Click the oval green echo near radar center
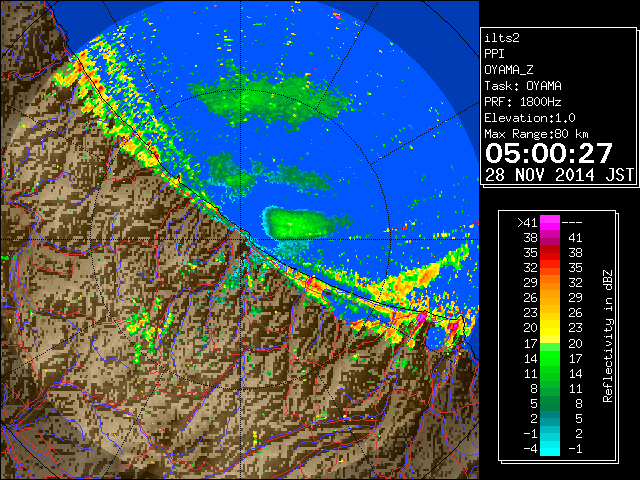 302,222
